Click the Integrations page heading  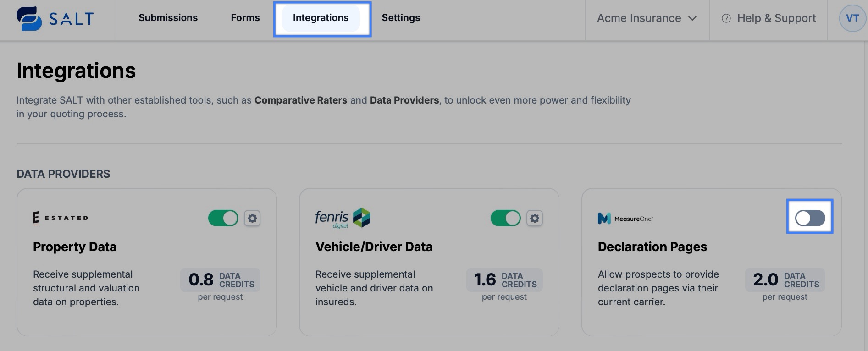tap(76, 71)
